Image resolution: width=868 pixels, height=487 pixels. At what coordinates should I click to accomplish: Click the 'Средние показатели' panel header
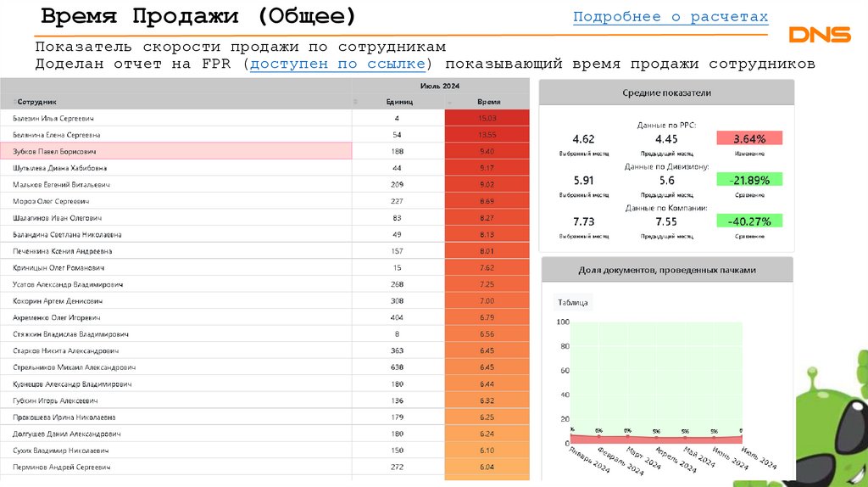tap(666, 92)
